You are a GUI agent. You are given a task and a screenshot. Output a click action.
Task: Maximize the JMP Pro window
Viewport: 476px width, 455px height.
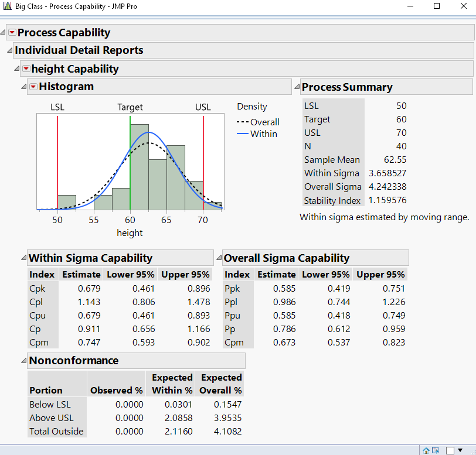click(x=437, y=6)
